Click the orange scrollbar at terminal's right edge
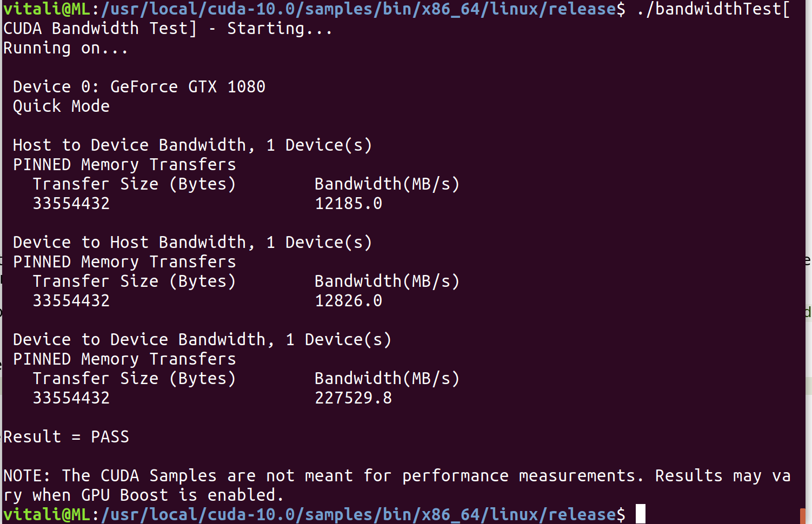The image size is (812, 524). (x=803, y=516)
